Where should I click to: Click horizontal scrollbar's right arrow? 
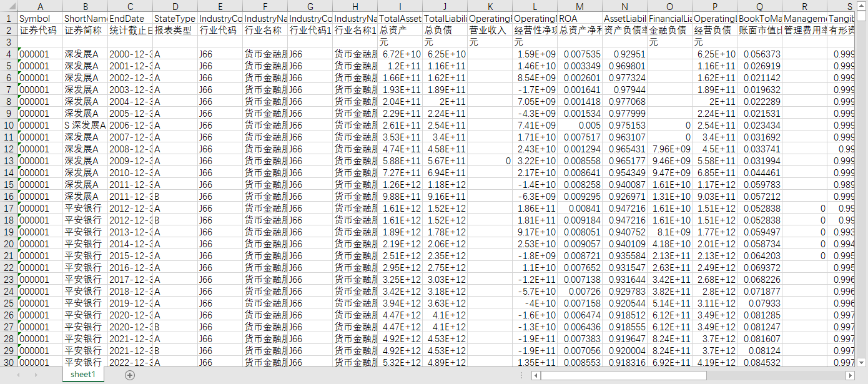(849, 375)
